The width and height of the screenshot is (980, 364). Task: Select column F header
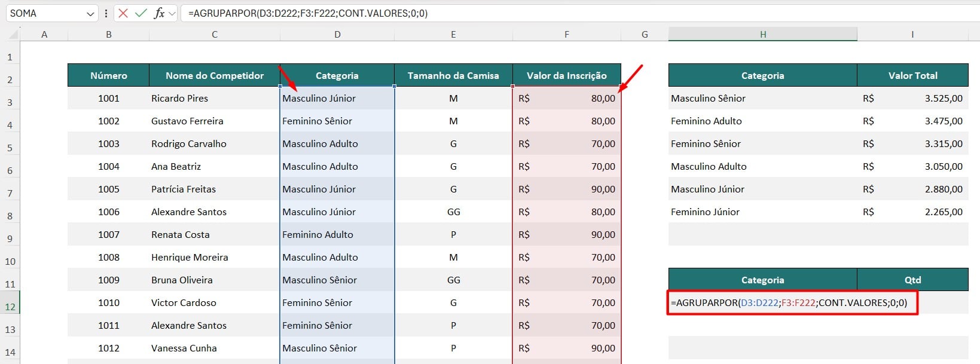[567, 35]
